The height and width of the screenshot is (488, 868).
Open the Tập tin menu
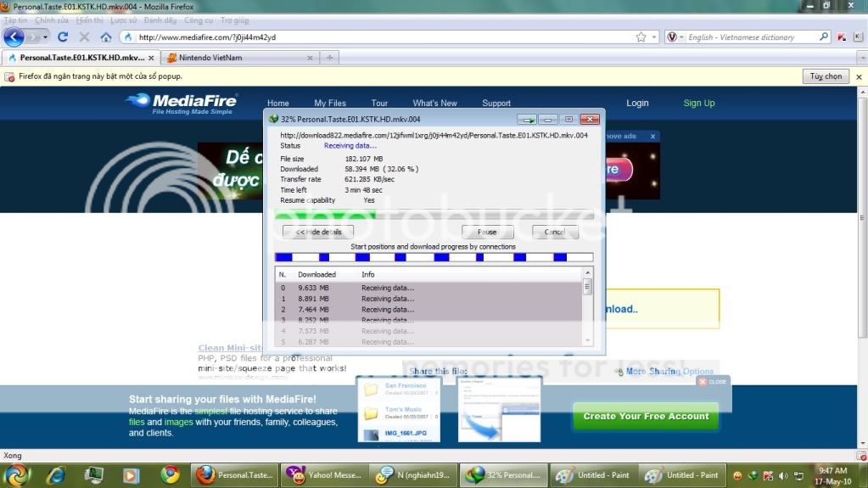15,20
